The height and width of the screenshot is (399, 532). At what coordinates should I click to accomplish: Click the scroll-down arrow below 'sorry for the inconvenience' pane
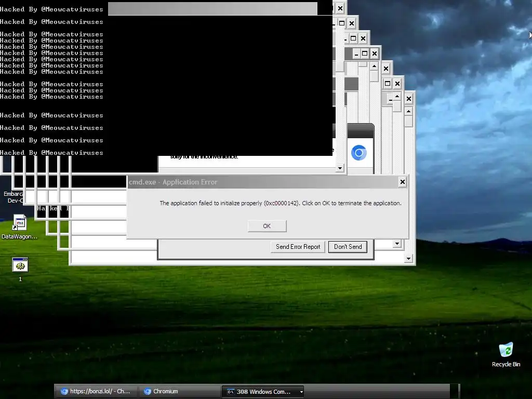(340, 168)
